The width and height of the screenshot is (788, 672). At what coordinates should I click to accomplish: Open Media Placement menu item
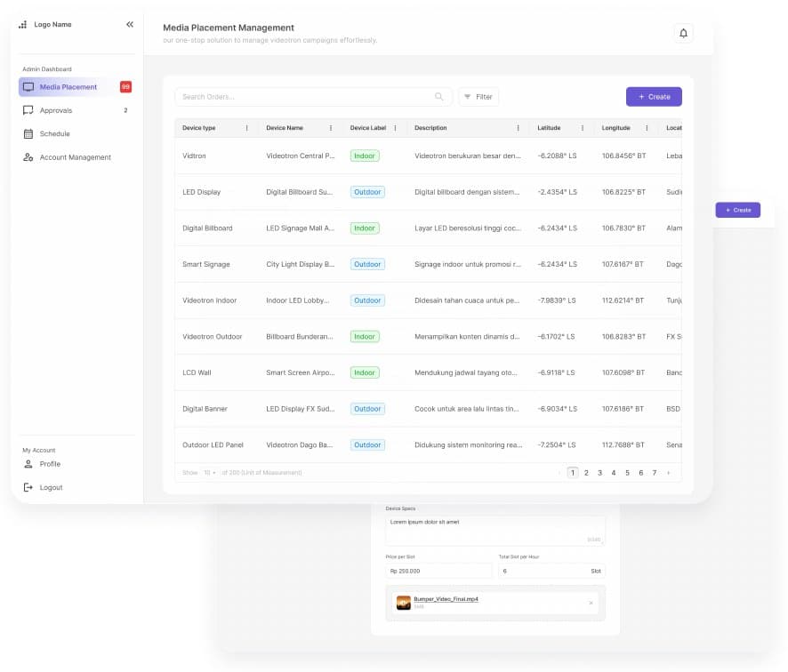pyautogui.click(x=76, y=87)
